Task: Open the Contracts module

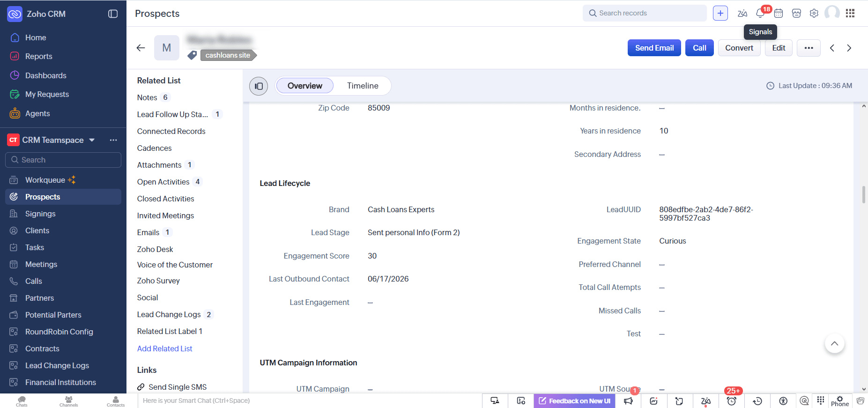Action: click(63, 349)
